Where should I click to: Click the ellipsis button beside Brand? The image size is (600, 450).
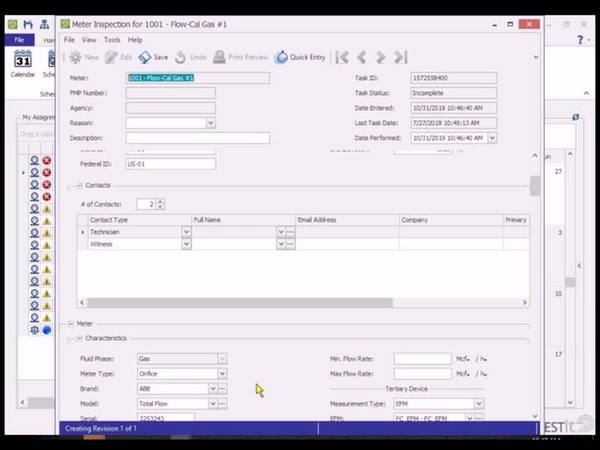[x=222, y=388]
